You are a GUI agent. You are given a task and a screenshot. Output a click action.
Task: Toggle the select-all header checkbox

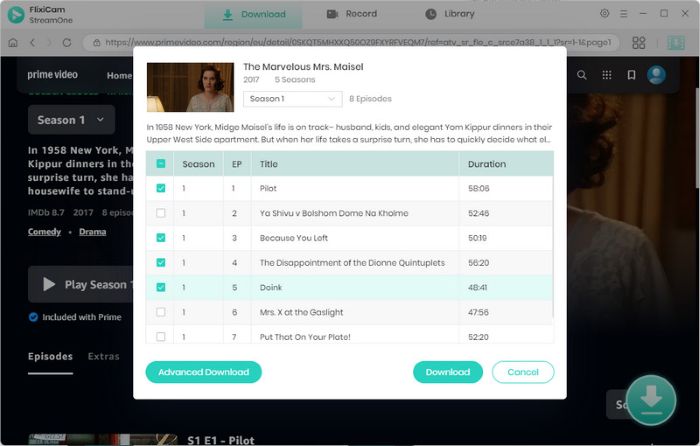[161, 164]
